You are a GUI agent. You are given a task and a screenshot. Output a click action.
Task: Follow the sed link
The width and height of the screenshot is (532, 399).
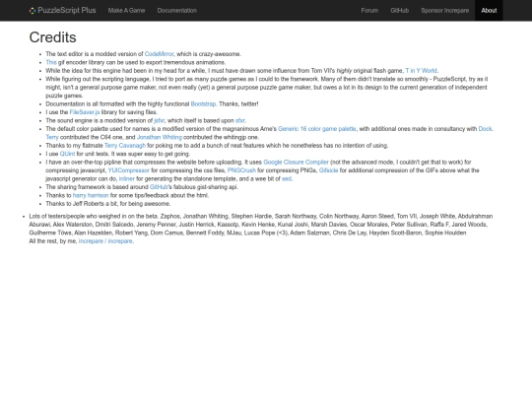287,178
